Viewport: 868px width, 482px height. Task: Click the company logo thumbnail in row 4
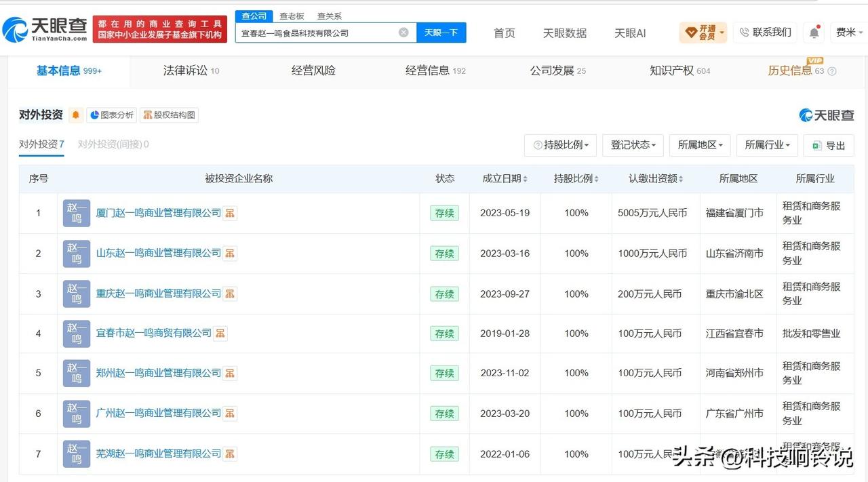point(77,334)
